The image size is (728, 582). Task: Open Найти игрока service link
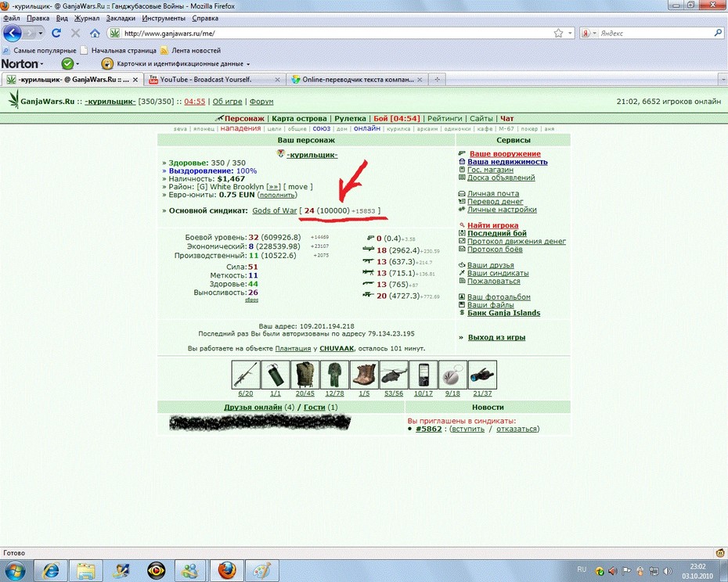[x=492, y=225]
